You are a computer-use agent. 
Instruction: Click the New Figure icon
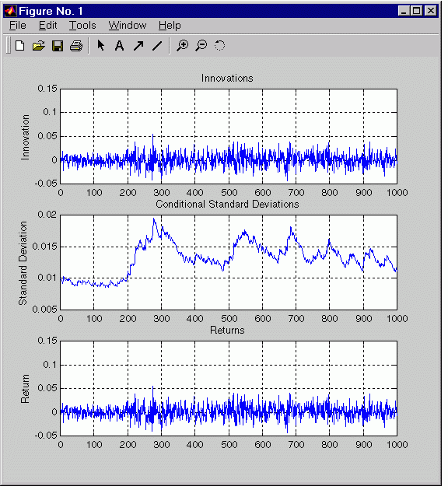(x=20, y=46)
